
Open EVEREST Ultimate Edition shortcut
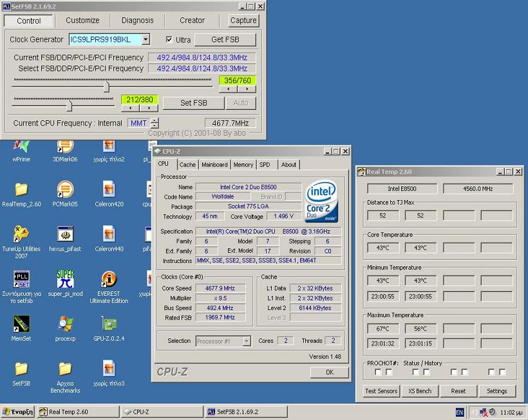click(109, 287)
